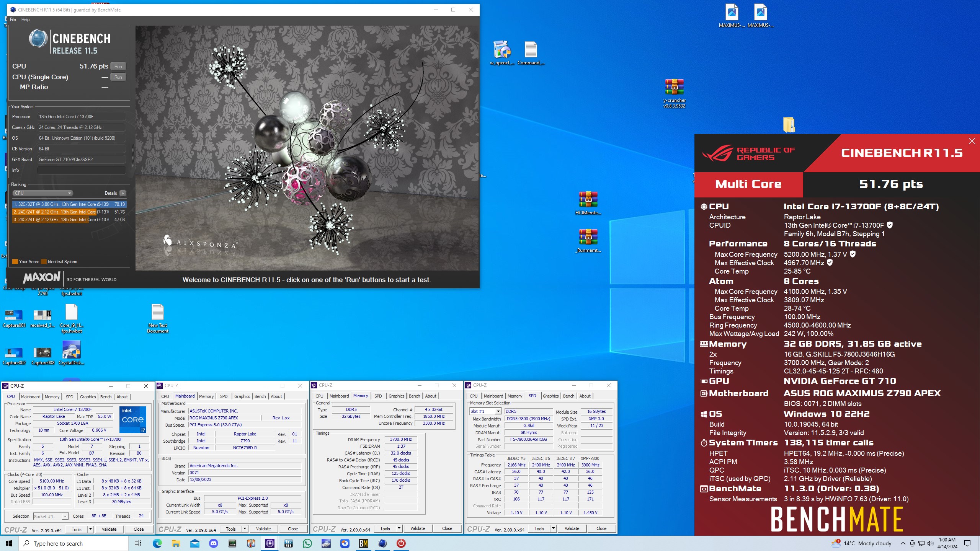
Task: Open MAXIMUS image file on the desktop's far right
Action: [x=760, y=16]
